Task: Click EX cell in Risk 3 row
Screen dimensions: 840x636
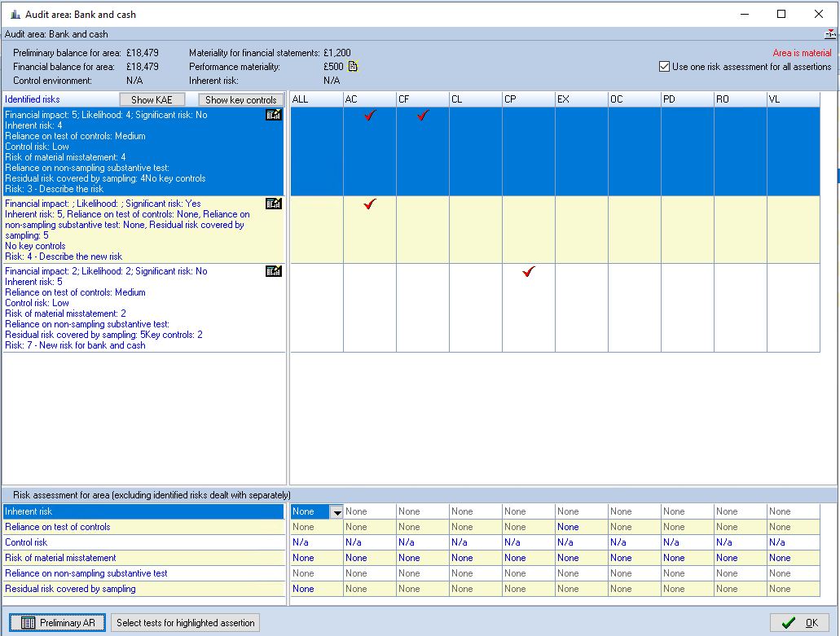Action: pyautogui.click(x=582, y=151)
